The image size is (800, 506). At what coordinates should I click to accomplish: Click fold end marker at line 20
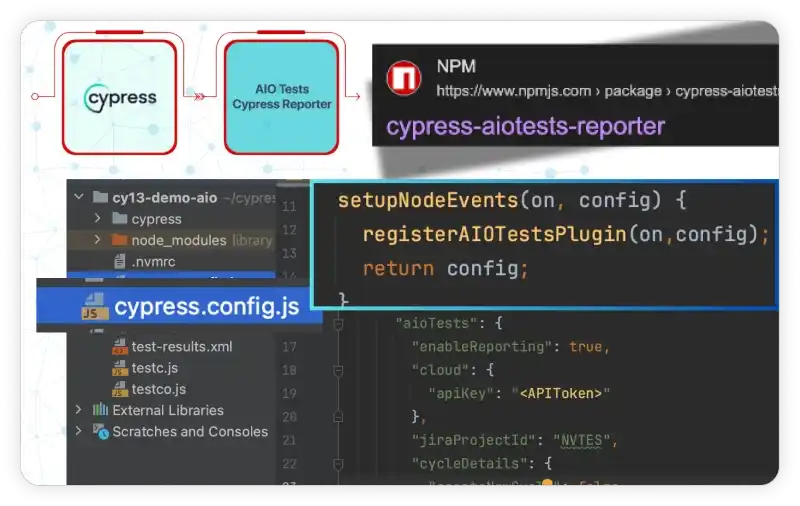point(338,417)
